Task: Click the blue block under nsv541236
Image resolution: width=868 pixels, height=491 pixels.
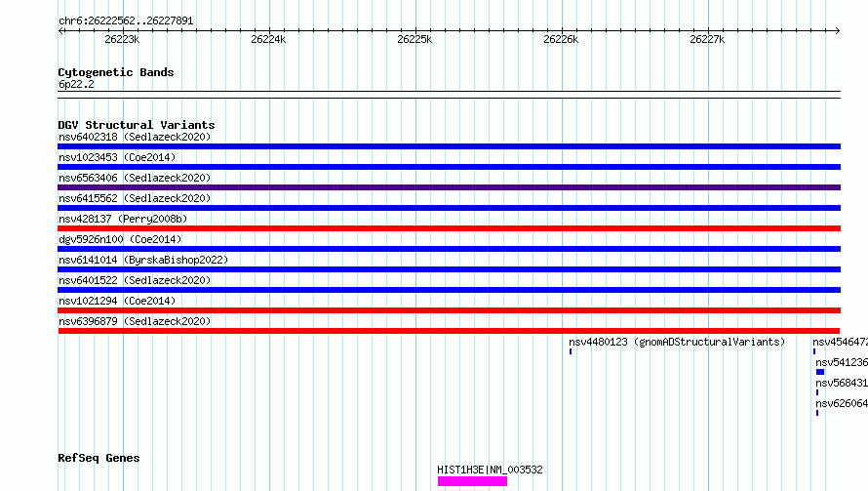Action: [820, 372]
